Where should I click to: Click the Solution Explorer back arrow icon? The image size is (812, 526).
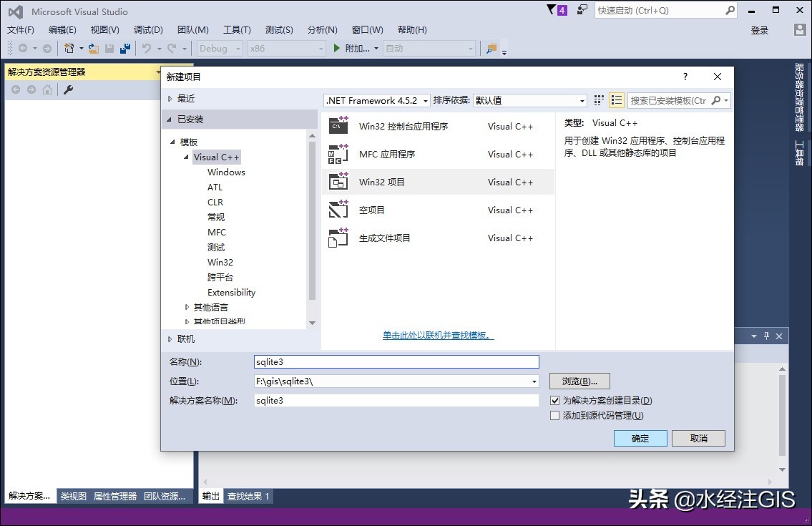(x=16, y=89)
